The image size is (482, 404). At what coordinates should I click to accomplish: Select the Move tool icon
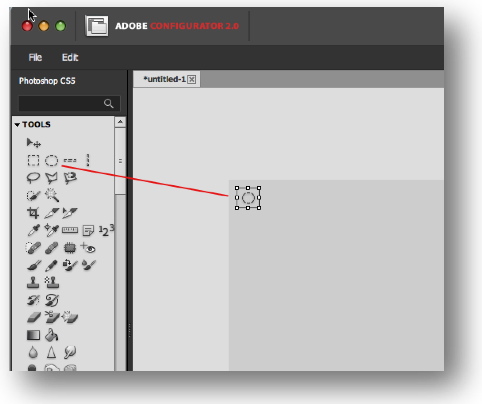pos(34,143)
